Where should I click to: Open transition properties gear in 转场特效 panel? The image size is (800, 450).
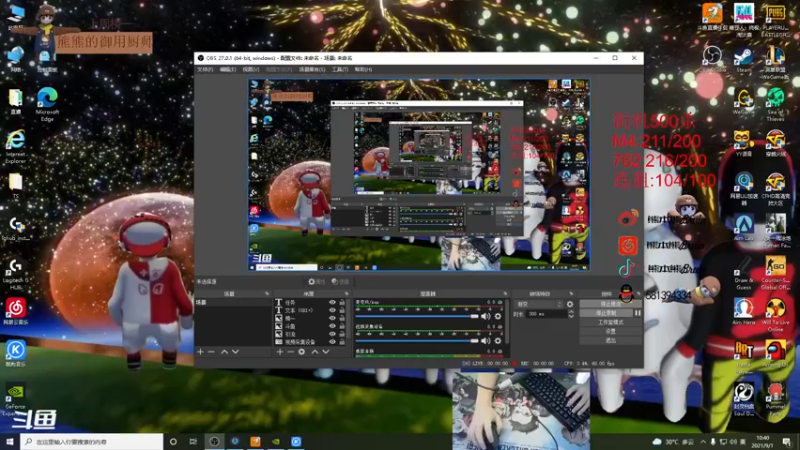coord(570,304)
